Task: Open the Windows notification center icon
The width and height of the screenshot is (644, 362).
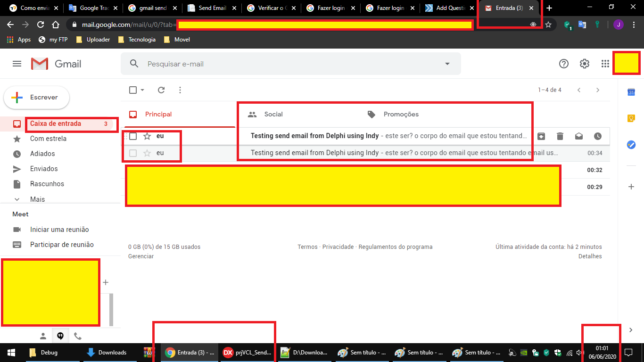Action: tap(628, 352)
